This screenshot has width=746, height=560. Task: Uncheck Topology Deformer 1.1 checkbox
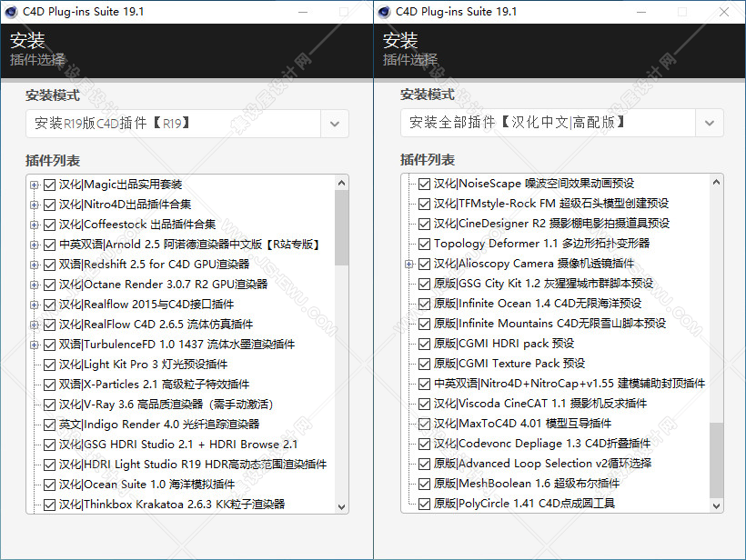click(424, 244)
